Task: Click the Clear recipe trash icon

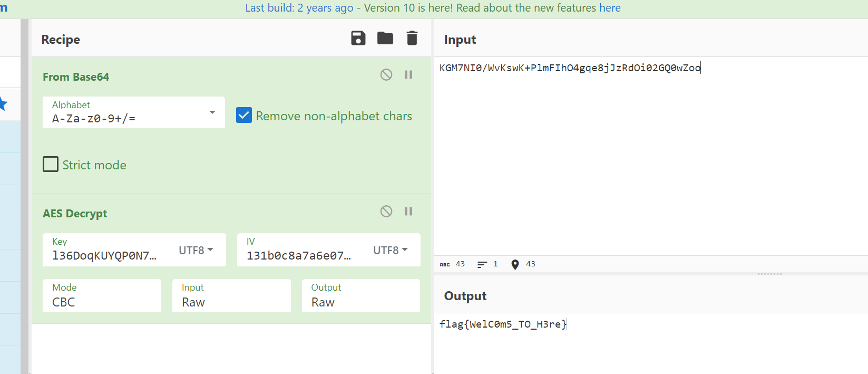Action: tap(412, 39)
